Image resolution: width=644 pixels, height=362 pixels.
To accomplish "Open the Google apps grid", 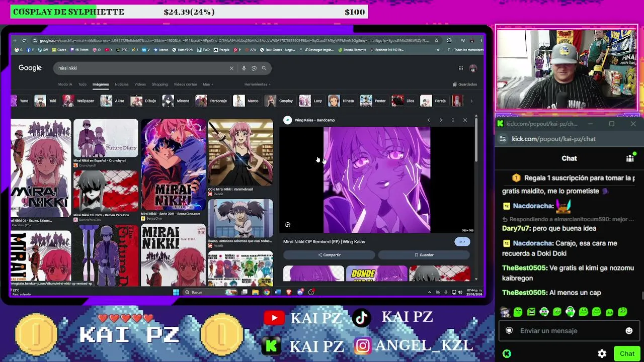I will tap(460, 68).
